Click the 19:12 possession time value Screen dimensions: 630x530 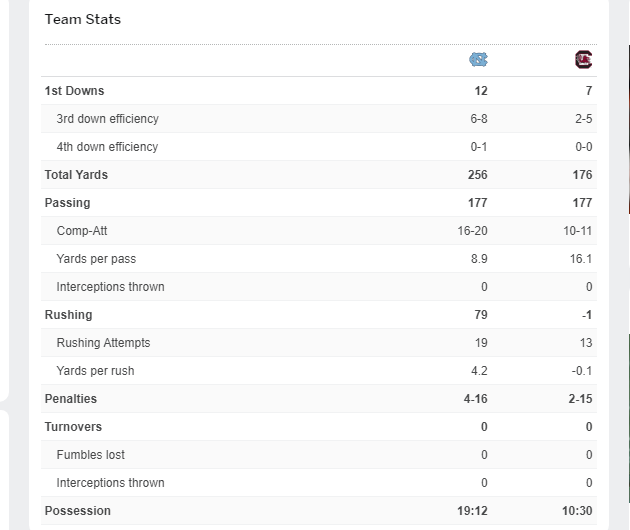(x=472, y=511)
